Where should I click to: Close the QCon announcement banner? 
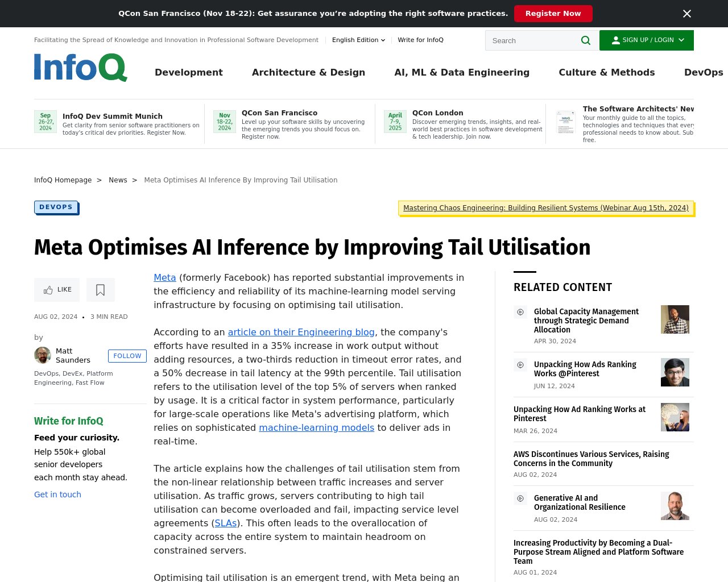pyautogui.click(x=687, y=14)
